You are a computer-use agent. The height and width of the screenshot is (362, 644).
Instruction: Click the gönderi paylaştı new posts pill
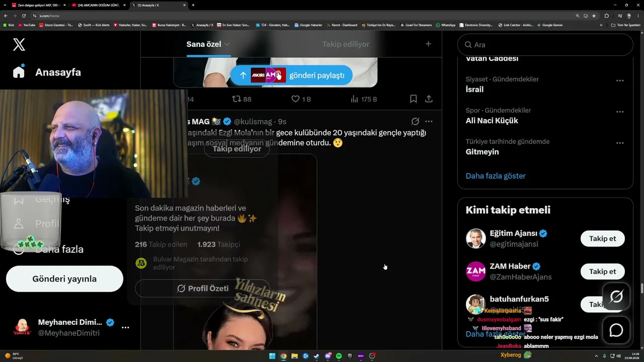pos(291,75)
